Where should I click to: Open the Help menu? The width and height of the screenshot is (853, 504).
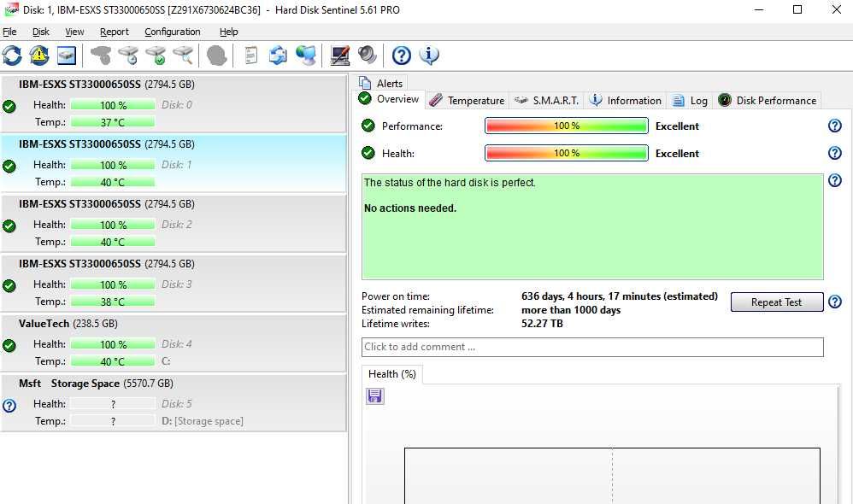click(228, 32)
